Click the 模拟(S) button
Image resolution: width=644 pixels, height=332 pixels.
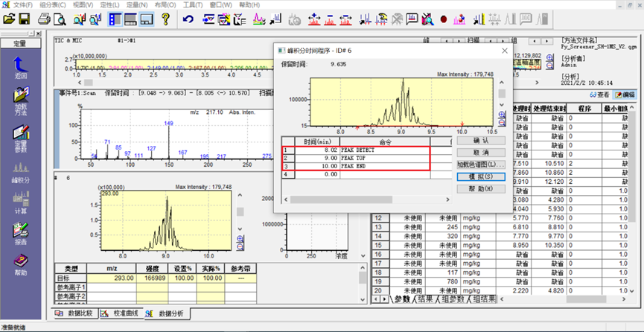click(x=481, y=176)
